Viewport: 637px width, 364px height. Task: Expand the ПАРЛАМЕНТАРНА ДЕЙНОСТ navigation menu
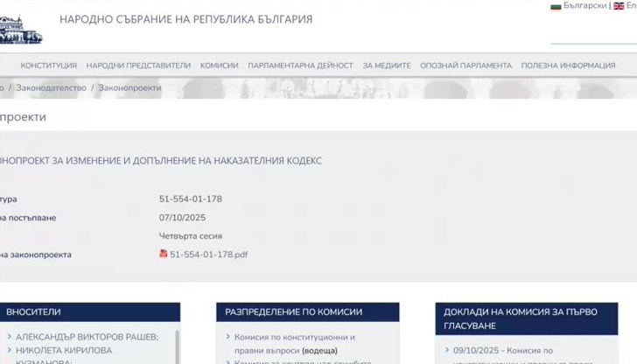(300, 66)
